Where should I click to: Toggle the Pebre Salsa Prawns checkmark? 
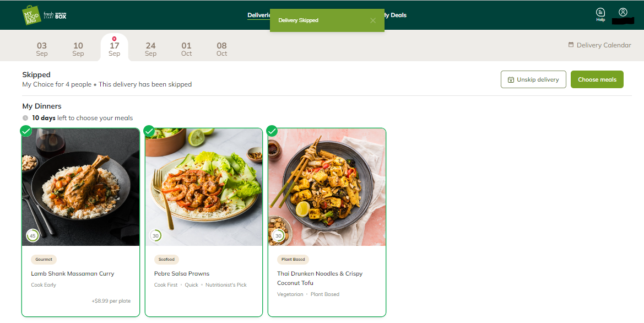(x=149, y=131)
